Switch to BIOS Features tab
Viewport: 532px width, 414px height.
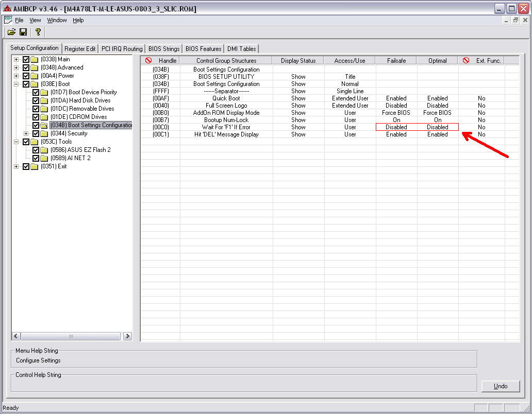pyautogui.click(x=203, y=49)
